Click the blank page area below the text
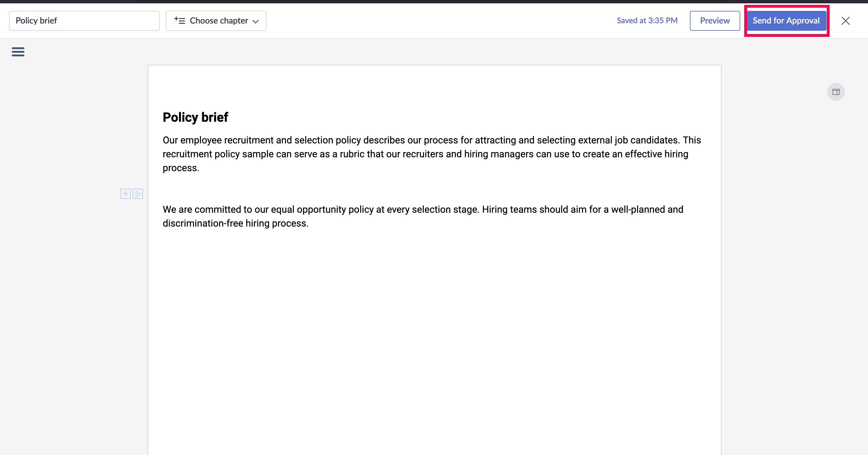Image resolution: width=868 pixels, height=455 pixels. 434,337
